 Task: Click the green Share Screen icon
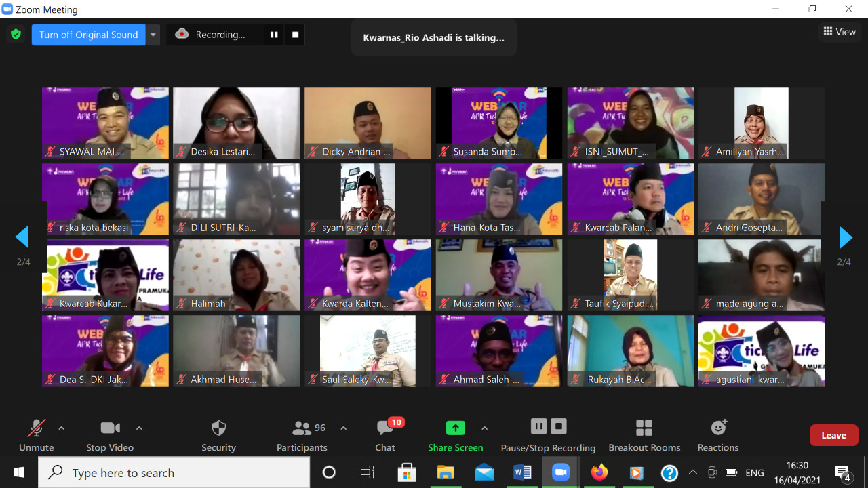(455, 428)
